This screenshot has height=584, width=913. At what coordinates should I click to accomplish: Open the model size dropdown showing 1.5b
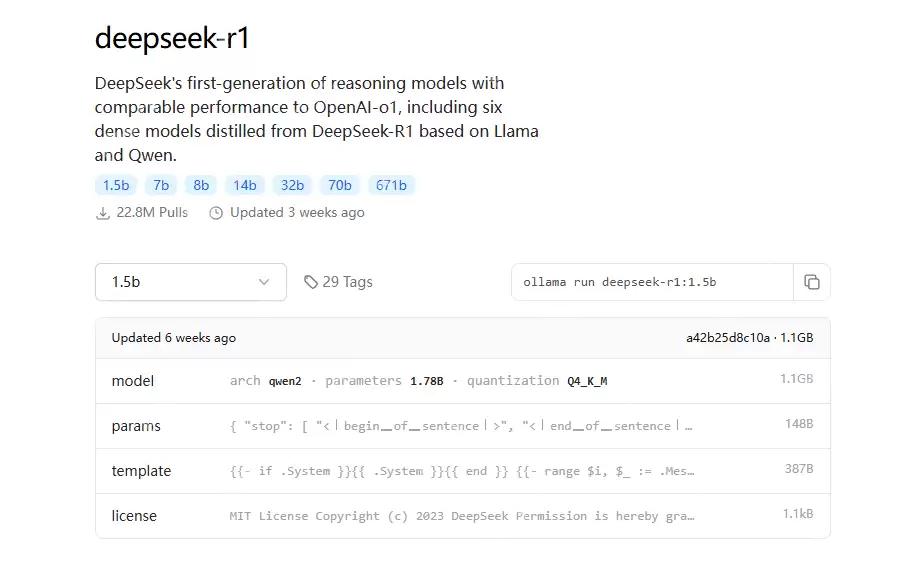190,282
